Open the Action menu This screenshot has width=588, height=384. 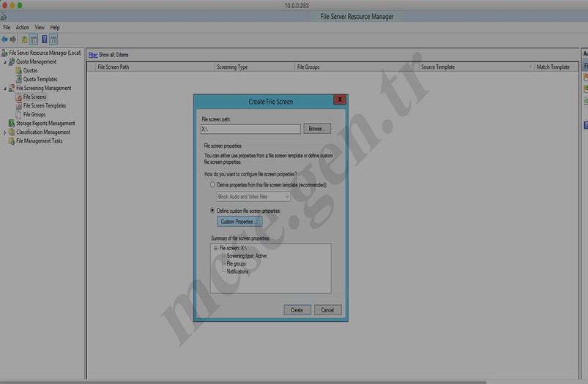click(x=22, y=27)
